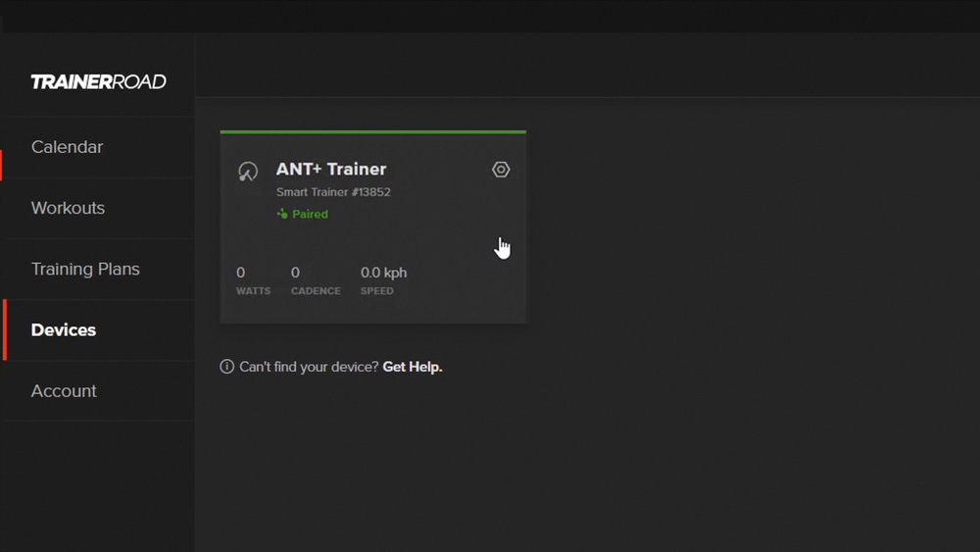Screen dimensions: 980x552
Task: Click the Paired status label
Action: point(310,214)
